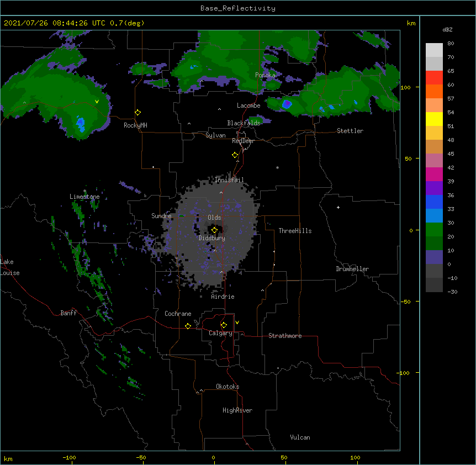Click the RedDeer city label
Viewport: 476px width, 465px height.
243,141
